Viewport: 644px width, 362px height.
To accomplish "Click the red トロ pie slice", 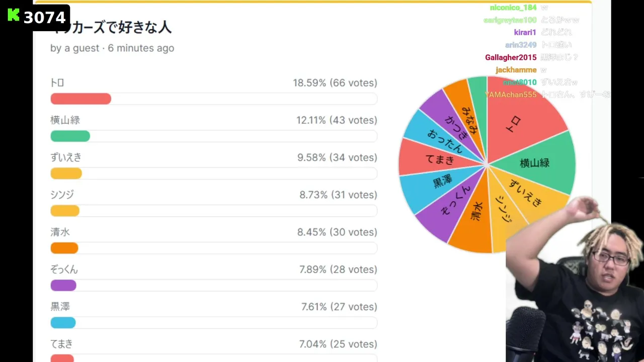I will 518,116.
